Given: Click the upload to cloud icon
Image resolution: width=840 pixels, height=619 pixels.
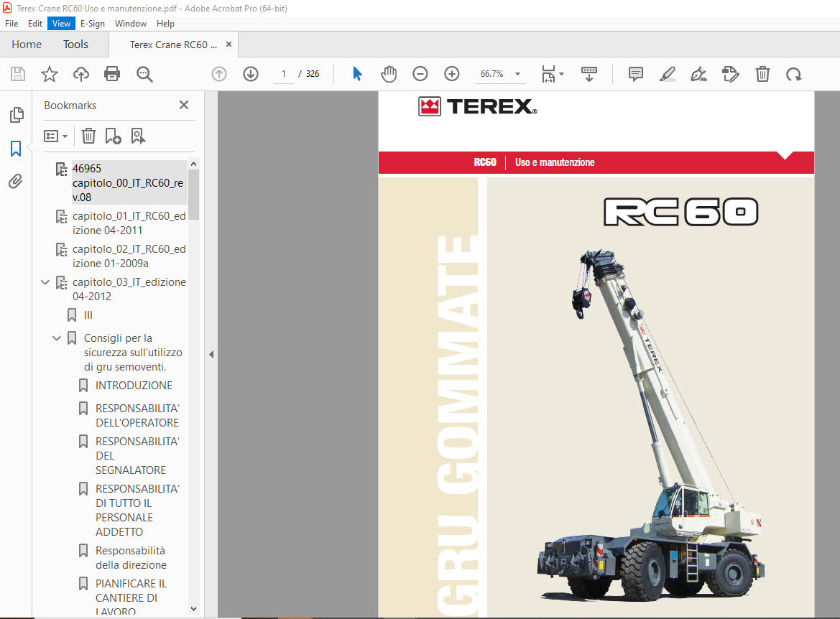Looking at the screenshot, I should point(81,74).
